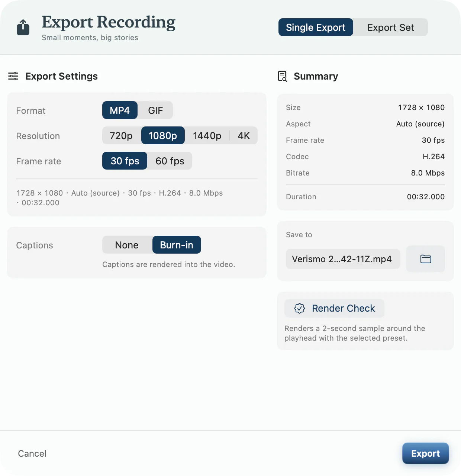This screenshot has width=461, height=476.
Task: Click the Verismo file name field
Action: click(x=343, y=259)
